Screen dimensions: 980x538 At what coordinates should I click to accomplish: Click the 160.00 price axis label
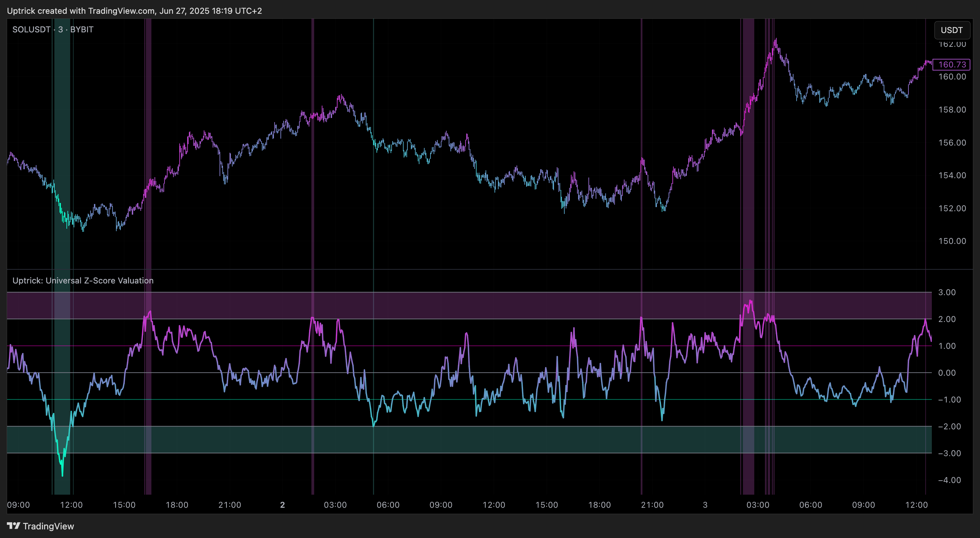click(x=952, y=77)
